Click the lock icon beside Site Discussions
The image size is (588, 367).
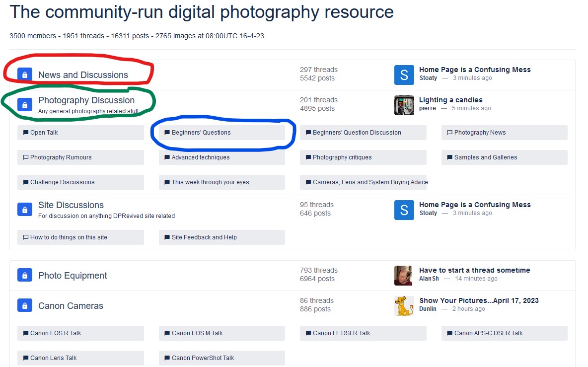point(25,210)
